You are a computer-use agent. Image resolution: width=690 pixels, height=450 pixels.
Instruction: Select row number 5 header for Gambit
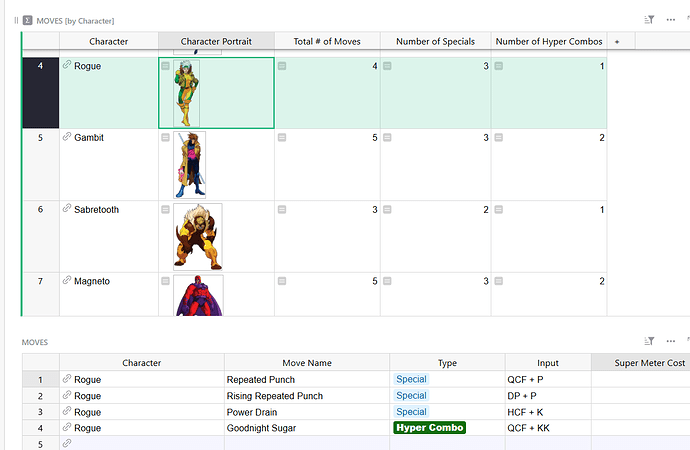(x=40, y=165)
